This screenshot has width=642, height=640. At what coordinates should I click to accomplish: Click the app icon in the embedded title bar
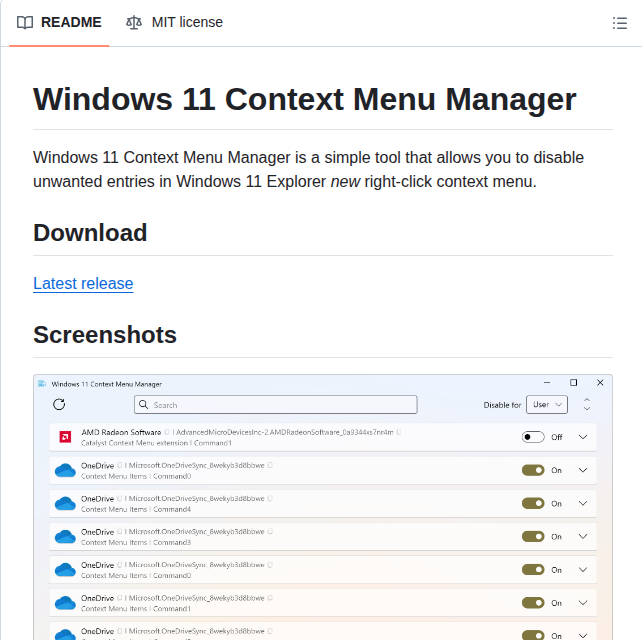click(42, 384)
